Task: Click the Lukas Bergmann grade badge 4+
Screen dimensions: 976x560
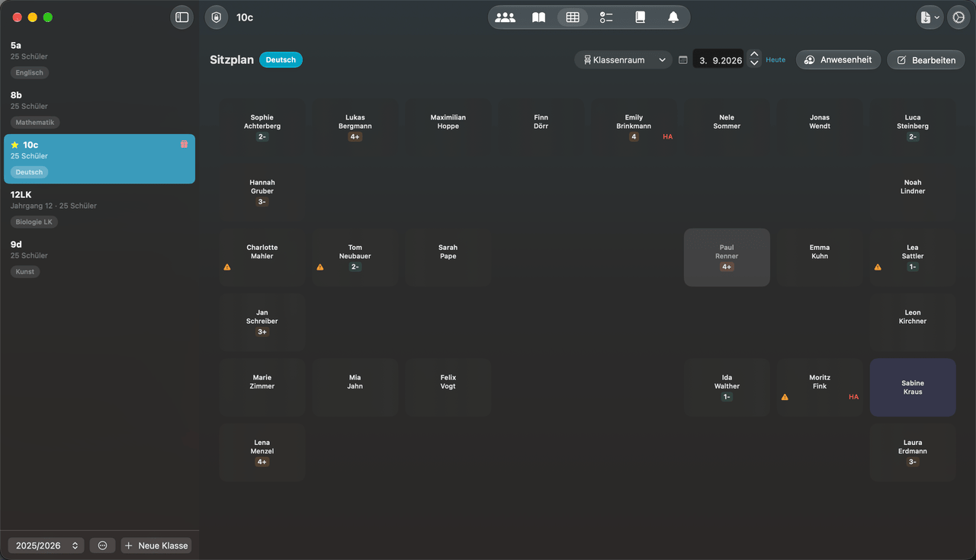Action: point(355,137)
